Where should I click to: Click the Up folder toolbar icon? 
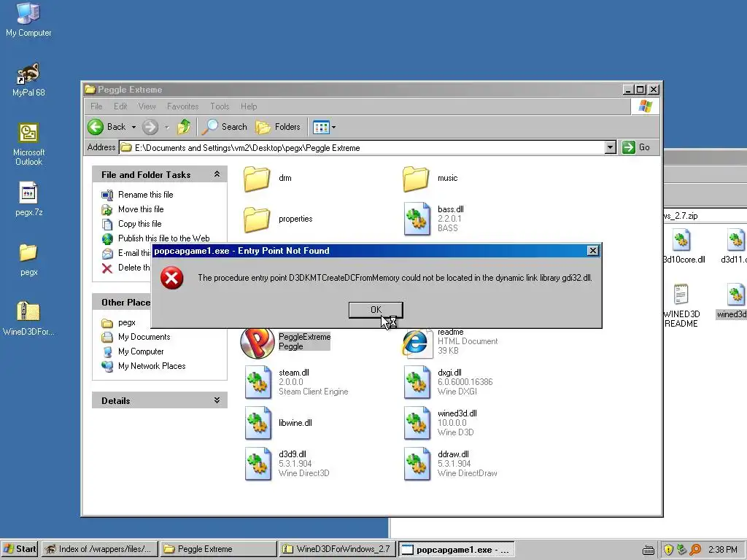[x=184, y=127]
